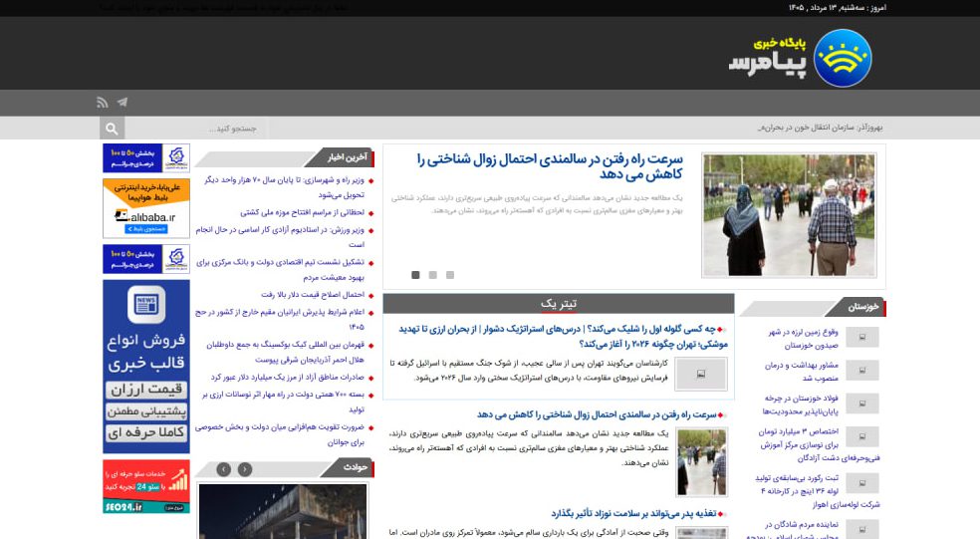Viewport: 980px width, 539px height.
Task: Open headline چه کسی گلوله اول را شلیک می‌کند
Action: (x=563, y=337)
